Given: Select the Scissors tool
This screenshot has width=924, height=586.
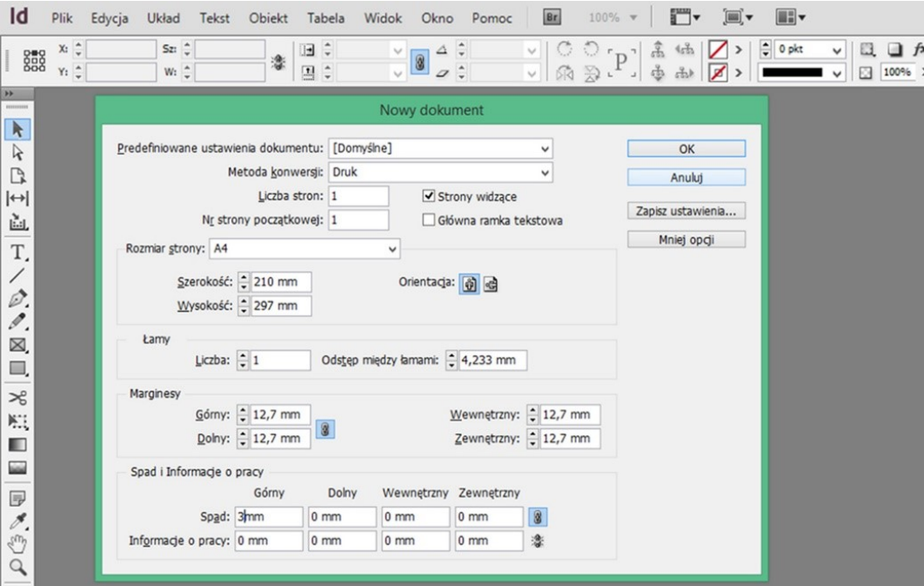Looking at the screenshot, I should coord(17,398).
